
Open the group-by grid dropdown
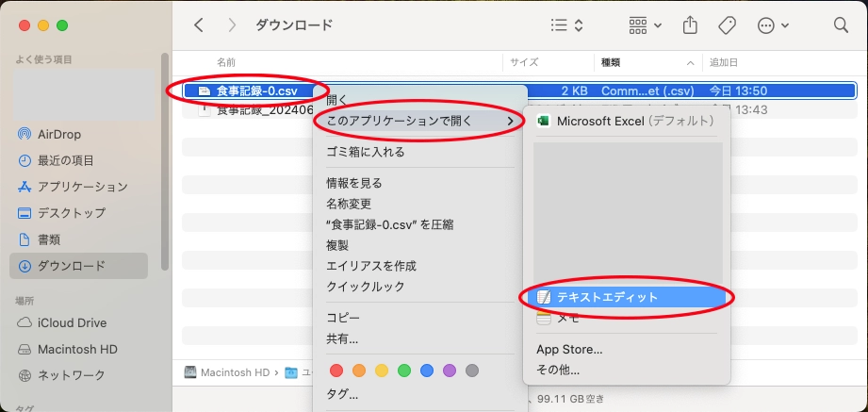click(645, 25)
